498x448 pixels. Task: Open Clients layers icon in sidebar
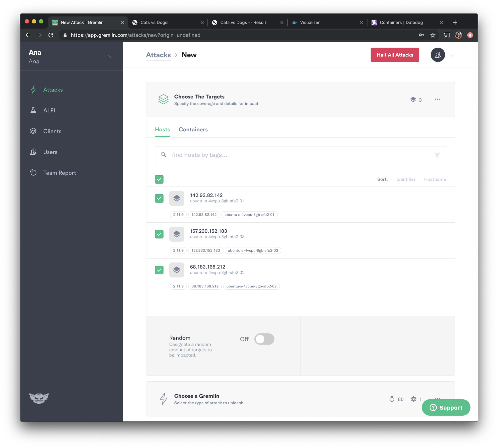(33, 131)
